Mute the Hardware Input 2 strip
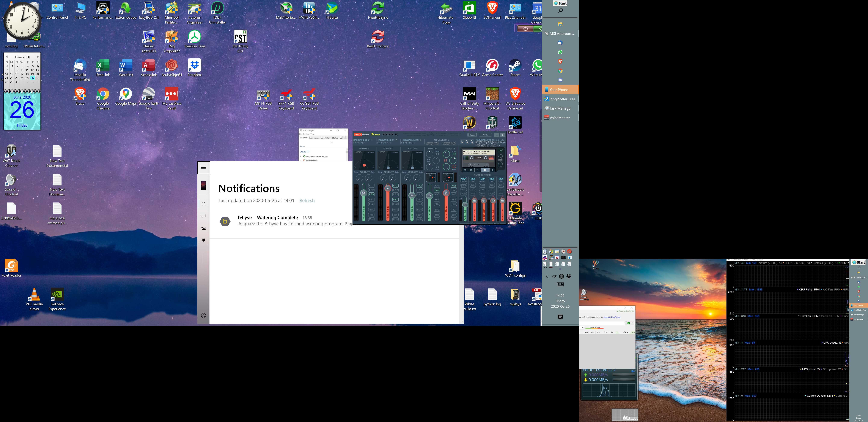The image size is (868, 422). 396,219
